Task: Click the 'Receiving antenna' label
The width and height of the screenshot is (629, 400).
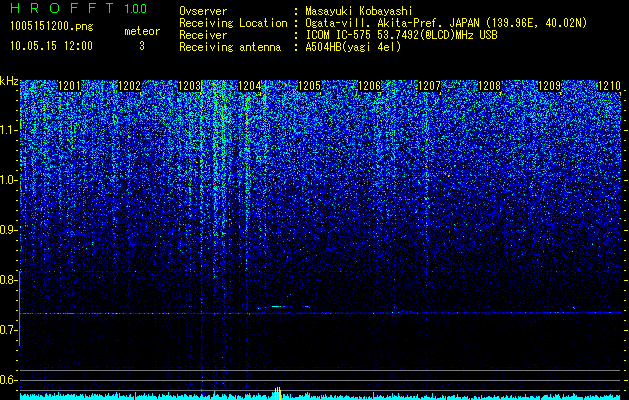Action: [230, 47]
